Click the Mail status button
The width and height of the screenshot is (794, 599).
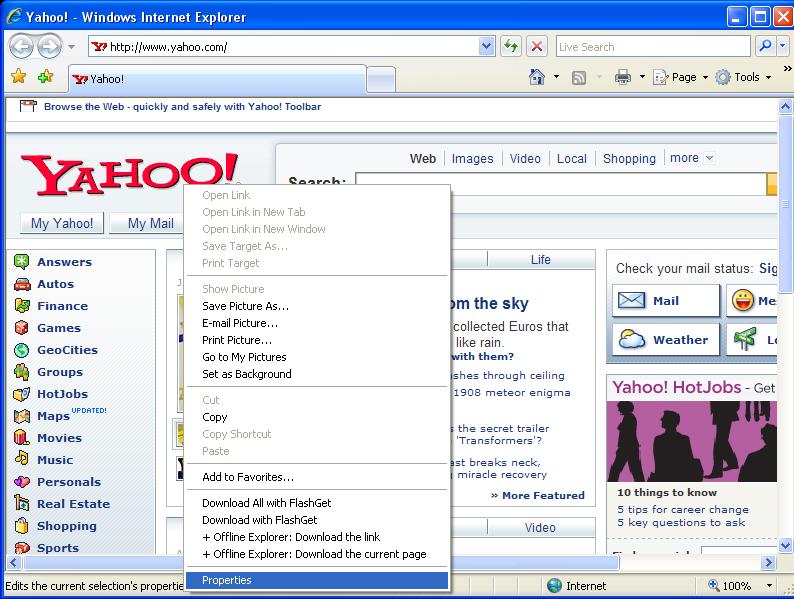click(x=665, y=301)
